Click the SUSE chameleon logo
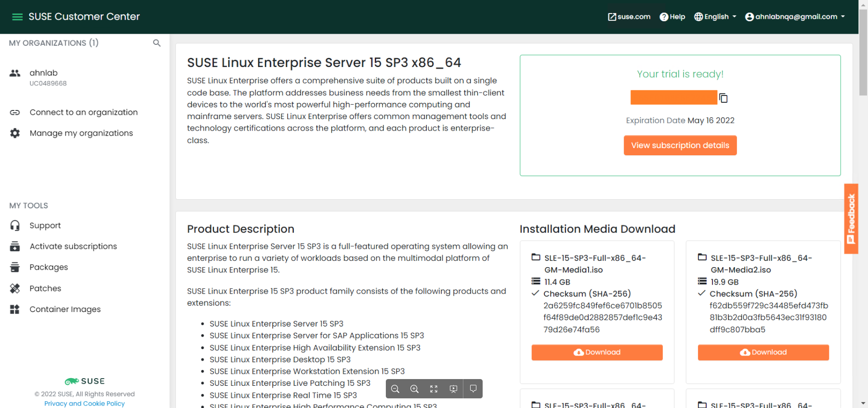The width and height of the screenshot is (868, 408). point(72,381)
